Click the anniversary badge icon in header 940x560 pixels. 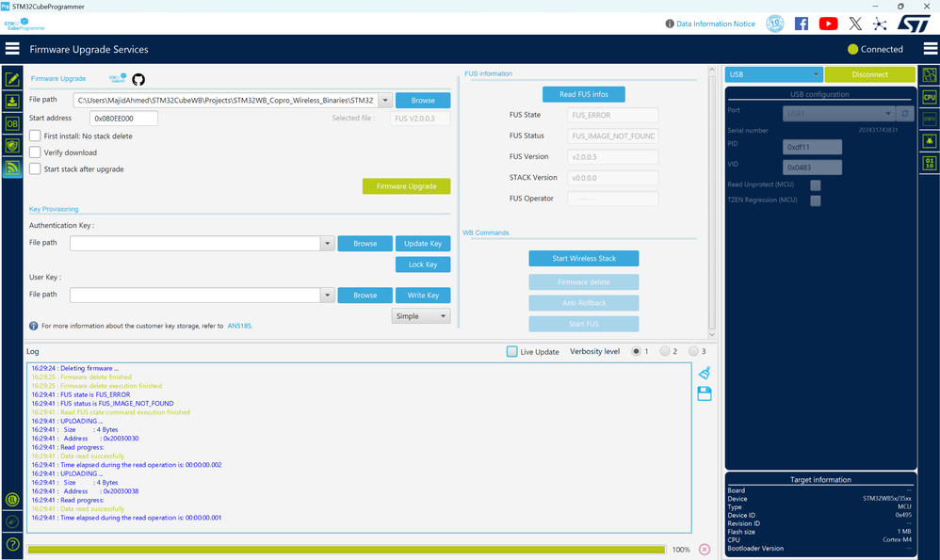[x=774, y=24]
